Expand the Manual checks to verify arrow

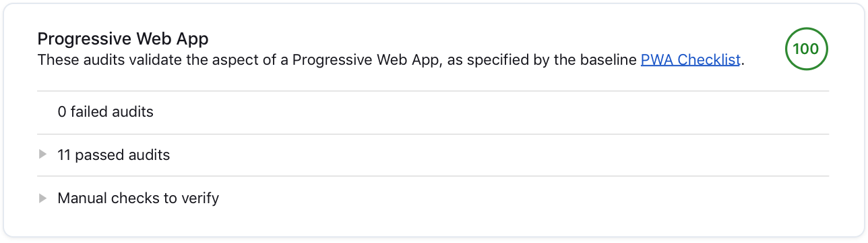tap(43, 198)
